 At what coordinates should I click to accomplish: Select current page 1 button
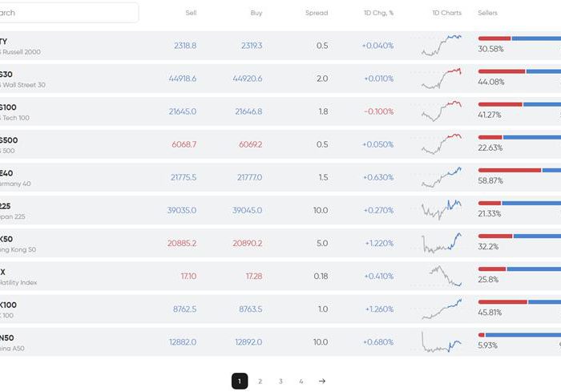[x=240, y=382]
